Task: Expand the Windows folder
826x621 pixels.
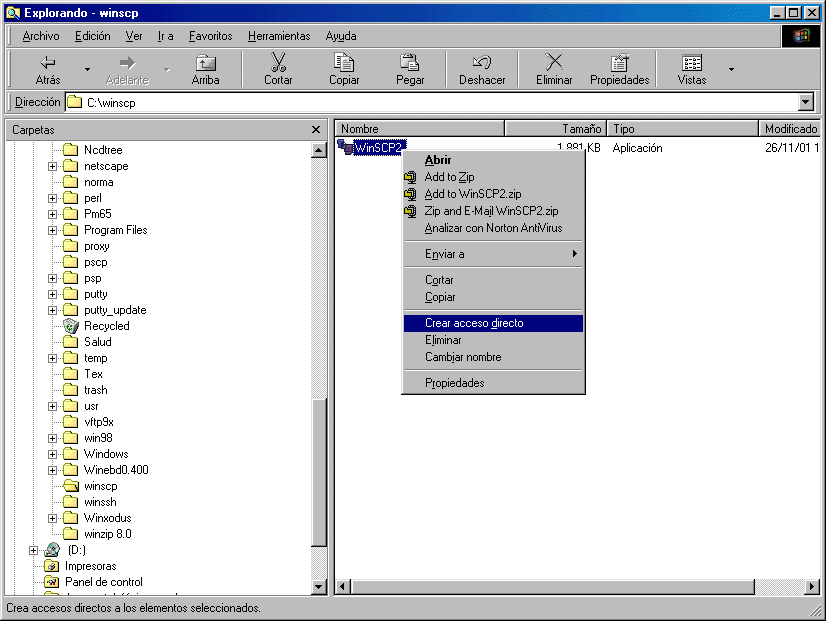Action: pos(52,454)
